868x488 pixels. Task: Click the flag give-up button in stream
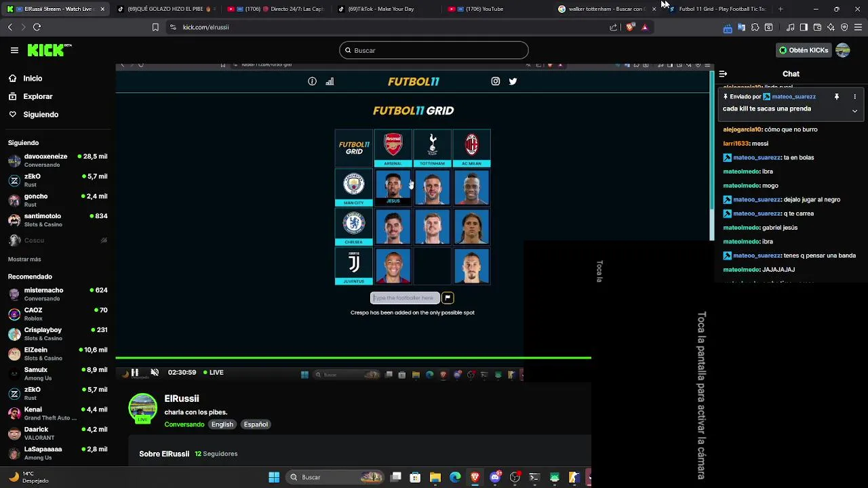[x=448, y=298]
